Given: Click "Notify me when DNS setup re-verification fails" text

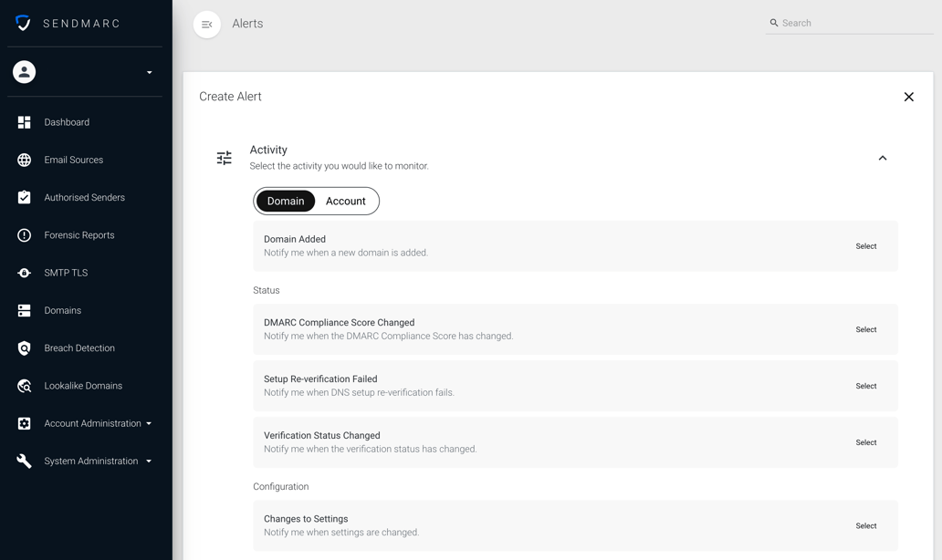Looking at the screenshot, I should 359,392.
